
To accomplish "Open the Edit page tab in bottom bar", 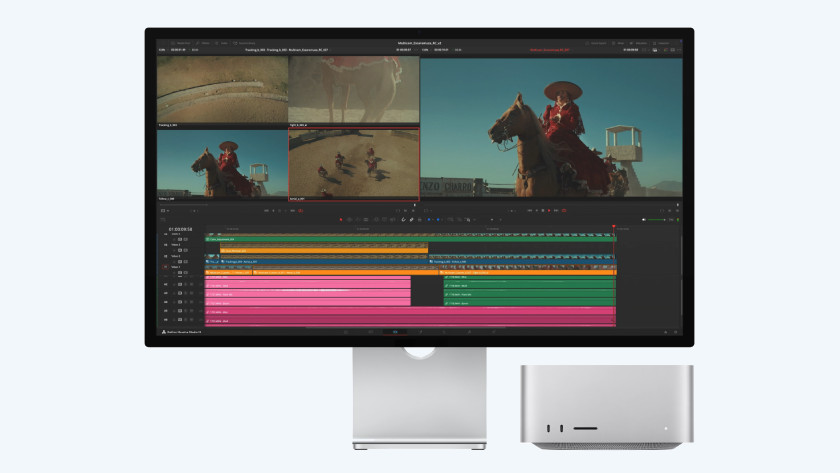I will (395, 332).
